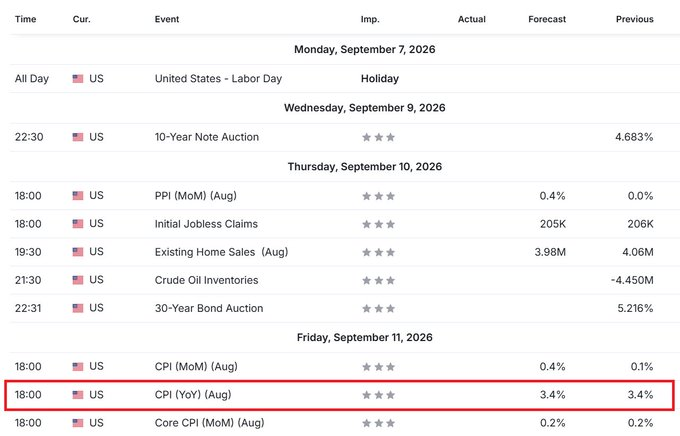This screenshot has height=436, width=680.
Task: Open the 10-Year Note Auction event
Action: coord(207,137)
